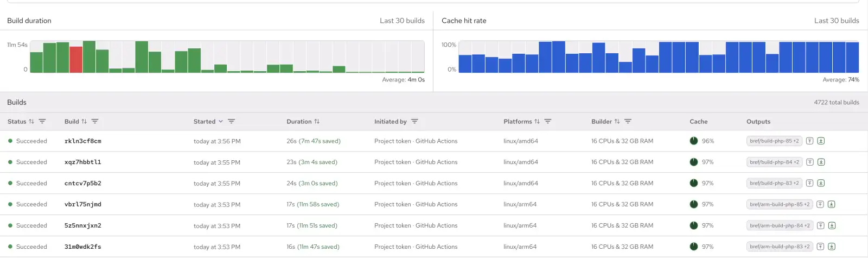This screenshot has width=868, height=258.
Task: Click "Average: 4m 0s" build duration label
Action: (404, 80)
